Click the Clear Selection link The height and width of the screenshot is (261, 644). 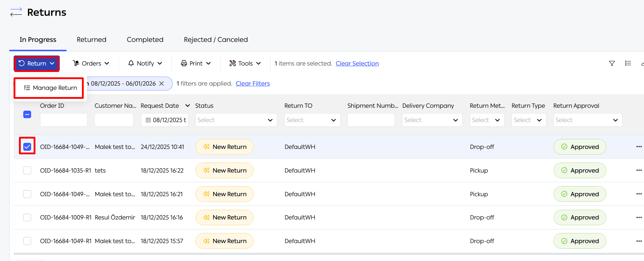357,63
